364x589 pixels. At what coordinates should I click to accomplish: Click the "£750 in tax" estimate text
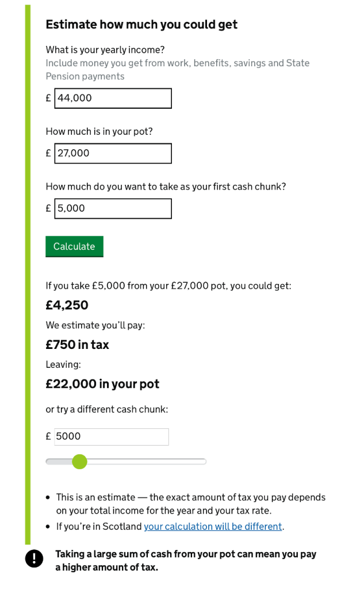(x=77, y=344)
